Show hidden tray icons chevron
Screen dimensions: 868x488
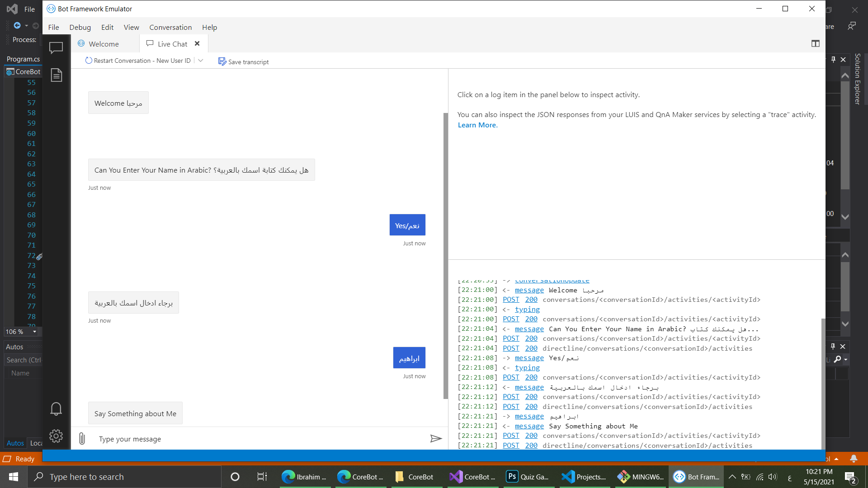coord(732,477)
